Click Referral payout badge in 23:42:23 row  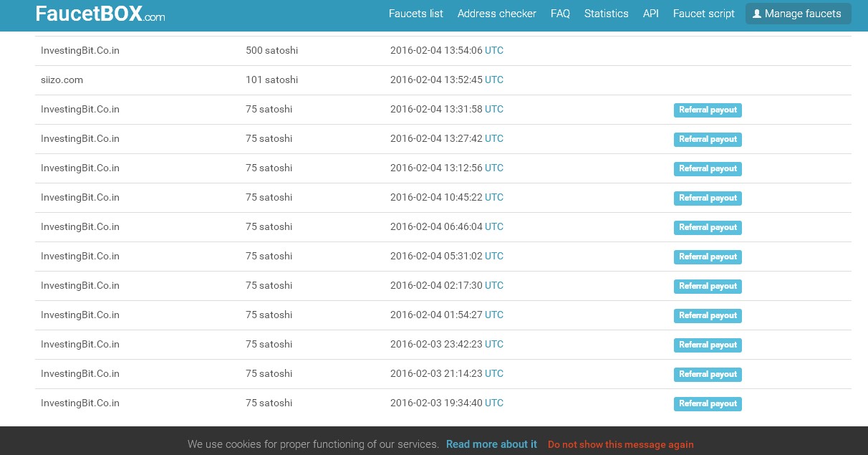click(x=708, y=345)
